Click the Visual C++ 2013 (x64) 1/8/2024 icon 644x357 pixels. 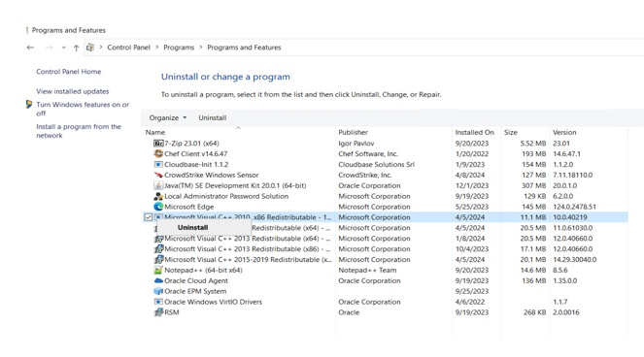[158, 239]
